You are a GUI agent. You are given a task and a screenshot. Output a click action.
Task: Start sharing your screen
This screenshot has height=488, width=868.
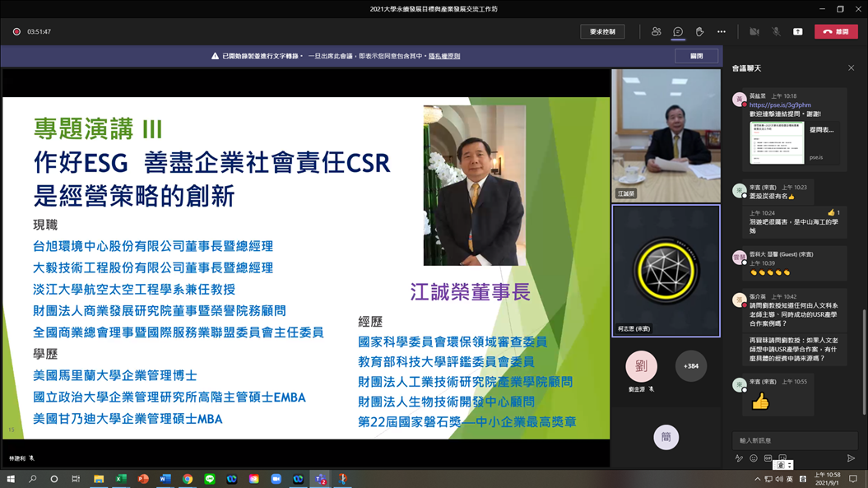(x=796, y=30)
